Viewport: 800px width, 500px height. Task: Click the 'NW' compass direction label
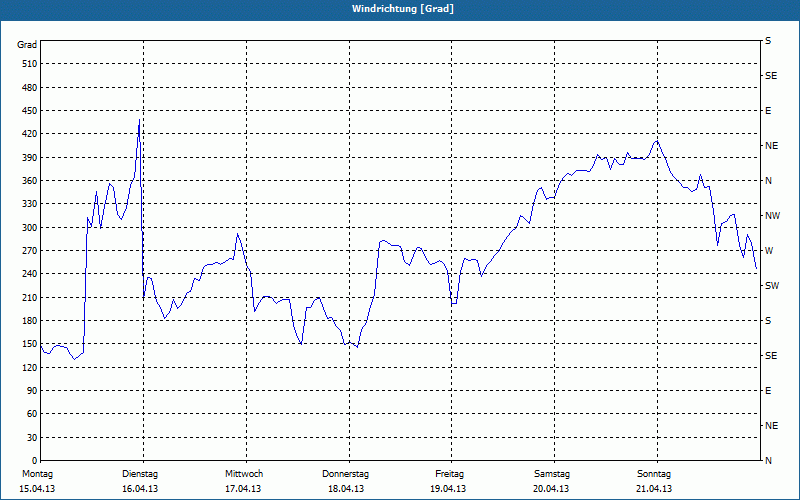pos(772,216)
